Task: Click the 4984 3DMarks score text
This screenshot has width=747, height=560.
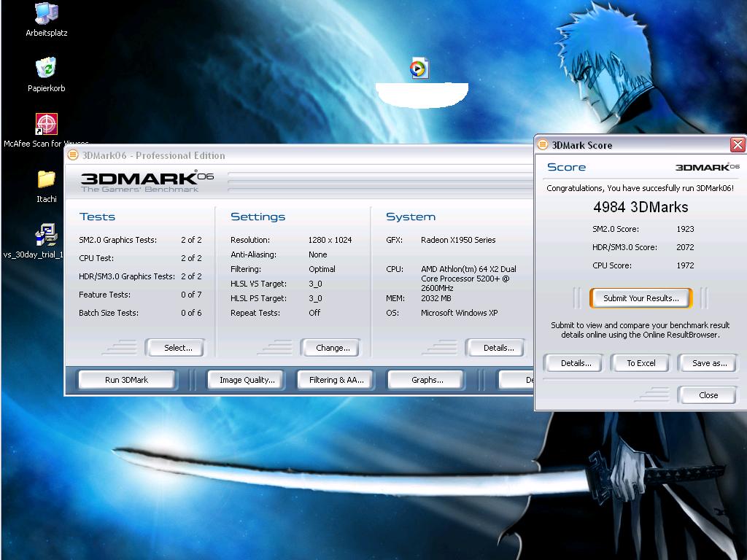Action: pos(640,207)
